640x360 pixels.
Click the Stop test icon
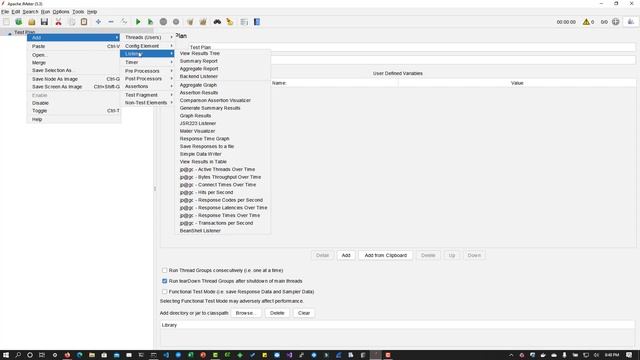pyautogui.click(x=163, y=22)
